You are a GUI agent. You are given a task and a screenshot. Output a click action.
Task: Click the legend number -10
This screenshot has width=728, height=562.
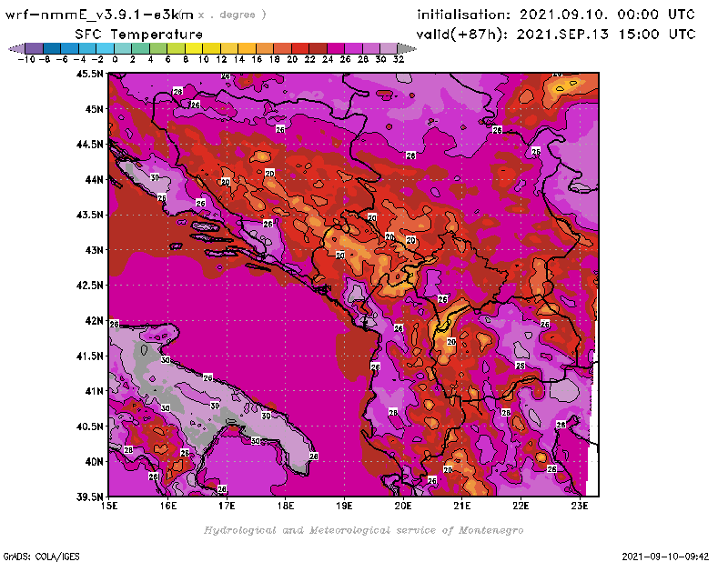[x=26, y=59]
